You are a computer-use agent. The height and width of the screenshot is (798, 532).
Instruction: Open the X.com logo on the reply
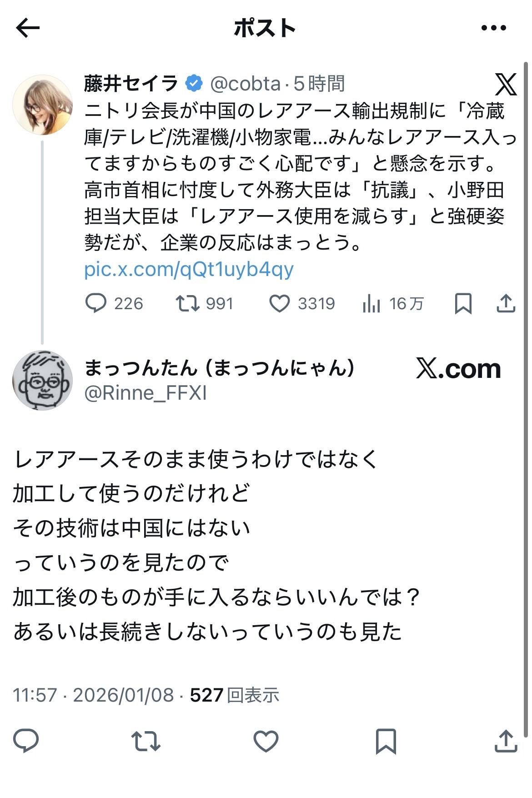point(458,368)
